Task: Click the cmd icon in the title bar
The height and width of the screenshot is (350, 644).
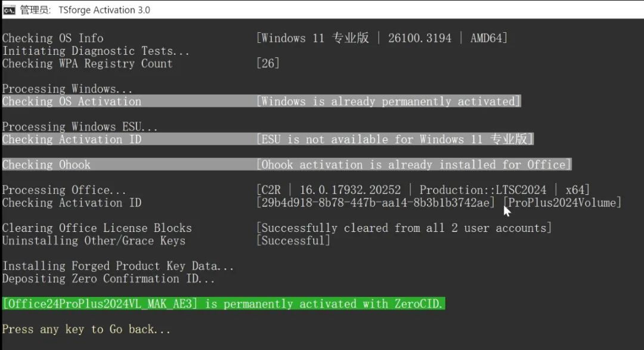Action: pos(9,10)
